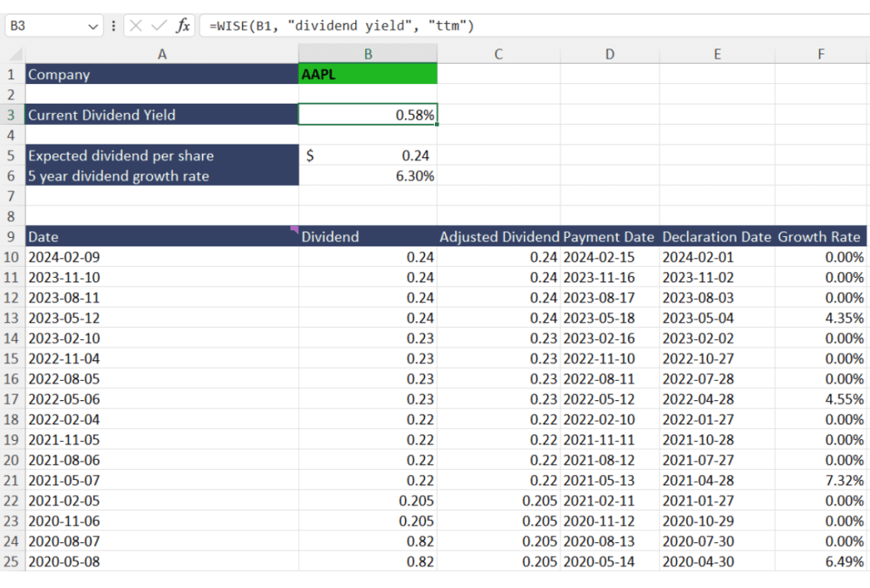Select column A header
The image size is (870, 588).
(161, 54)
